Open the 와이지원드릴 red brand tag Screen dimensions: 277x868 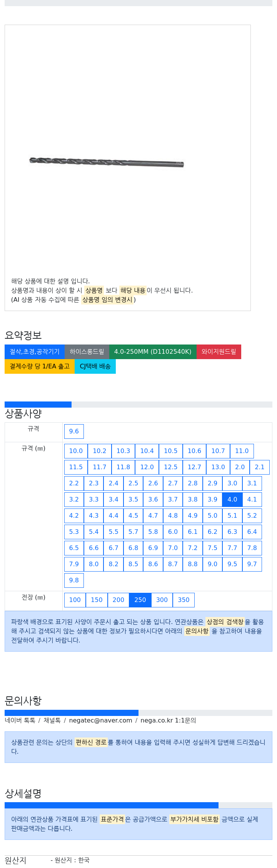pyautogui.click(x=219, y=352)
